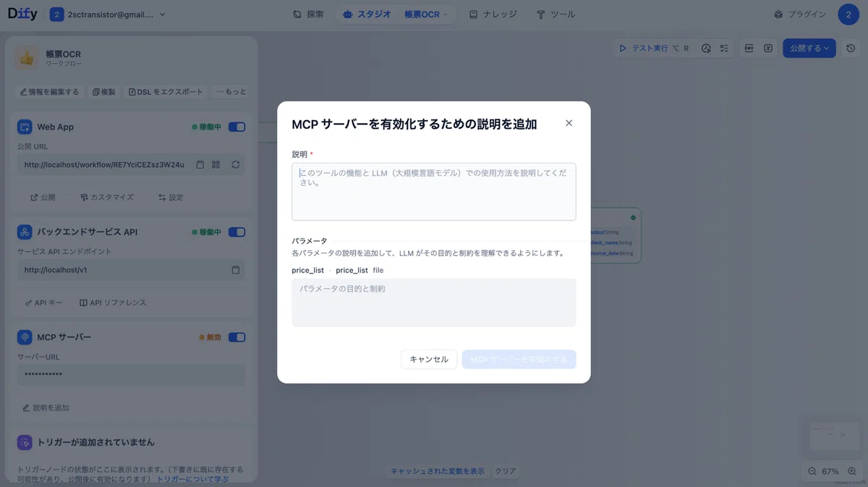The height and width of the screenshot is (487, 868).
Task: Zoom out the canvas with minus icon
Action: (x=812, y=471)
